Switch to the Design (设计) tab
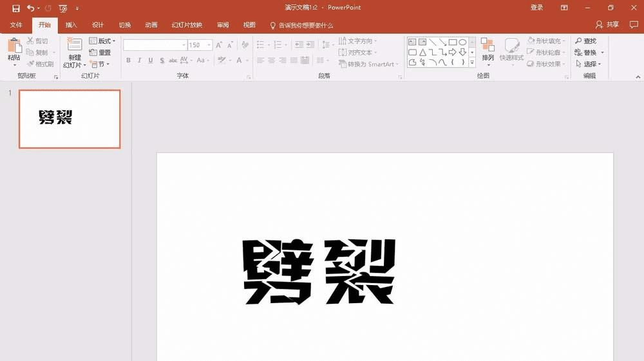This screenshot has width=644, height=361. point(98,25)
